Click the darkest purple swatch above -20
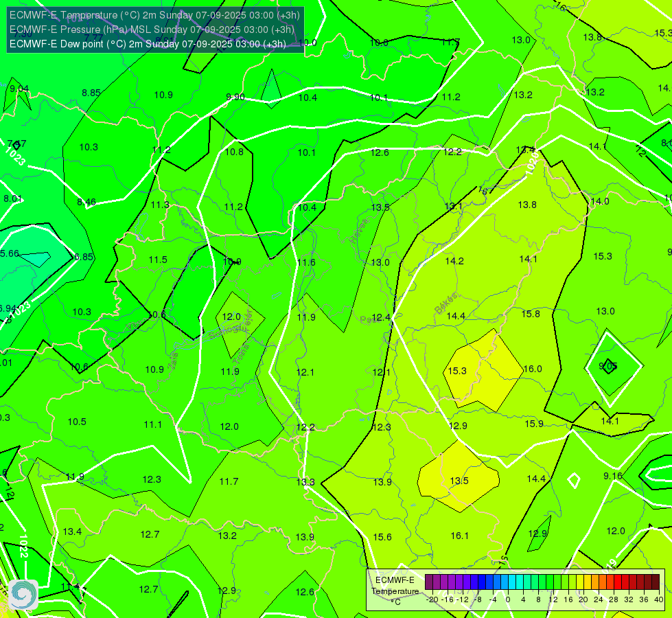Viewport: 672px width, 618px height. coord(429,582)
